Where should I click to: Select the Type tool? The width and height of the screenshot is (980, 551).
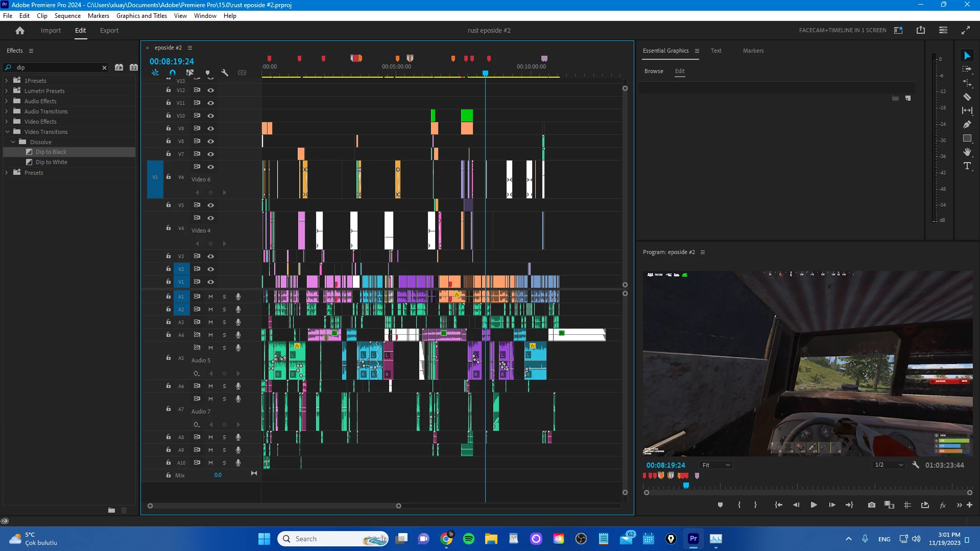[x=967, y=166]
